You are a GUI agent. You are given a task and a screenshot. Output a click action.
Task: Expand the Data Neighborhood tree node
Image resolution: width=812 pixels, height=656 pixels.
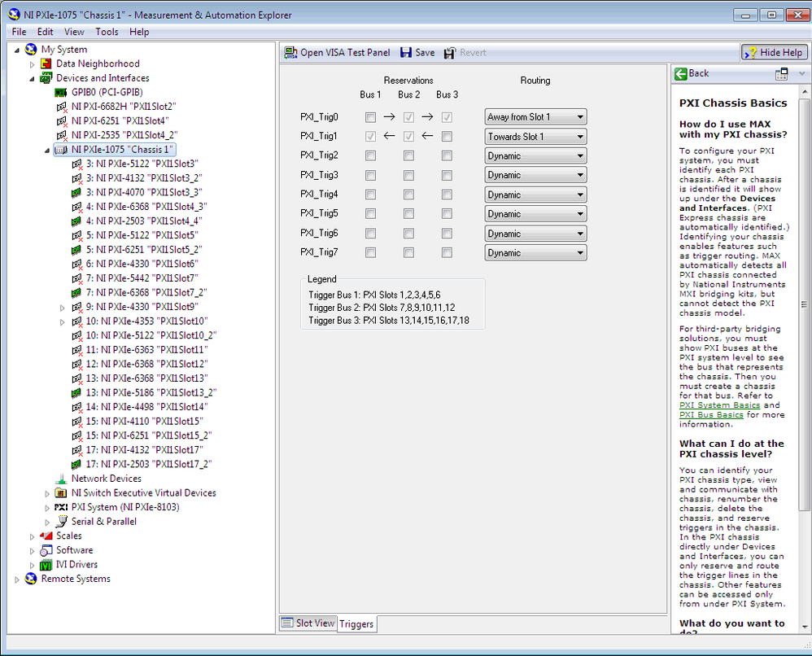click(32, 65)
